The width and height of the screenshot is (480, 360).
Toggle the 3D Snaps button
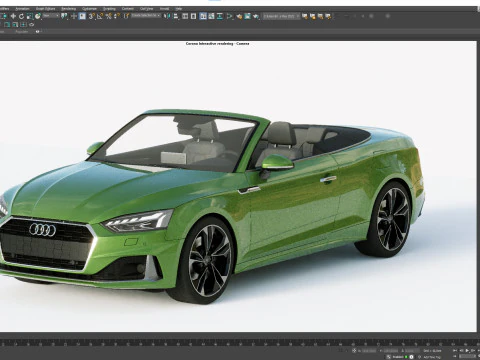[x=91, y=16]
